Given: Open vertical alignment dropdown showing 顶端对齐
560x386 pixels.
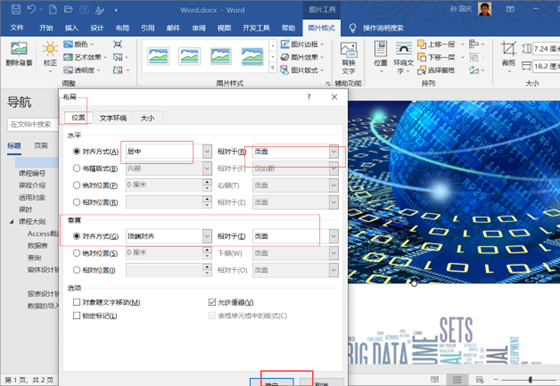Looking at the screenshot, I should 207,236.
